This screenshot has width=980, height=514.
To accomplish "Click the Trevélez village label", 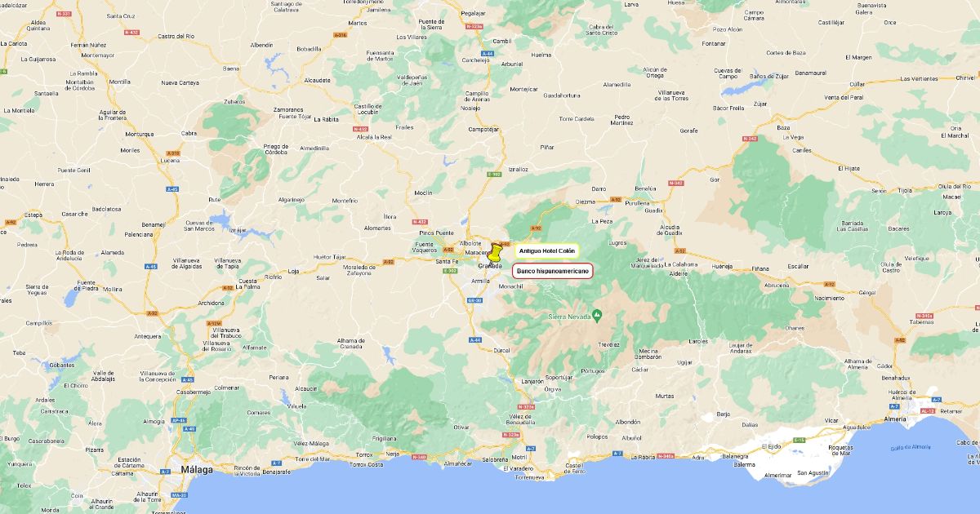I will 608,344.
